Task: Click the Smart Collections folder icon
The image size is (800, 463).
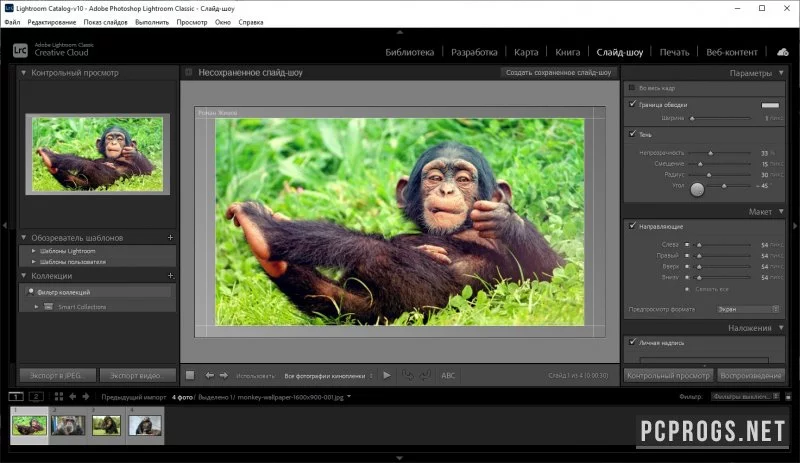Action: coord(48,307)
